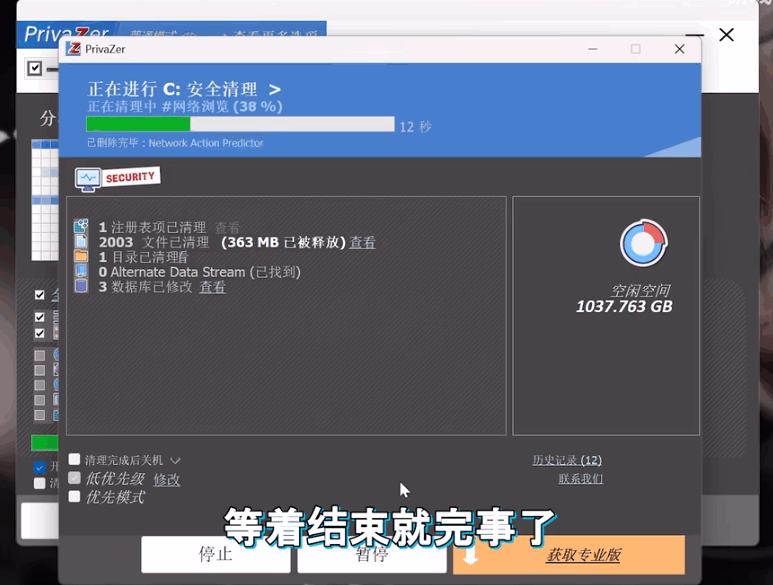Click the 12 秒 remaining time text
Image resolution: width=773 pixels, height=585 pixels.
416,127
